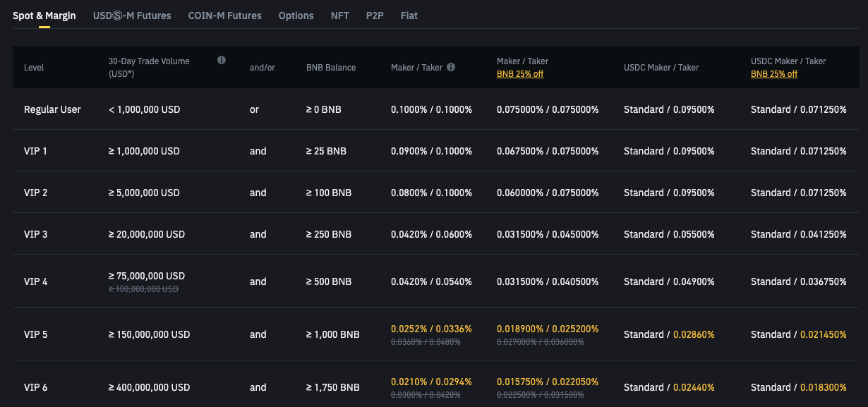Screen dimensions: 868x407
Task: Click the Maker / Taker info icon
Action: point(451,67)
